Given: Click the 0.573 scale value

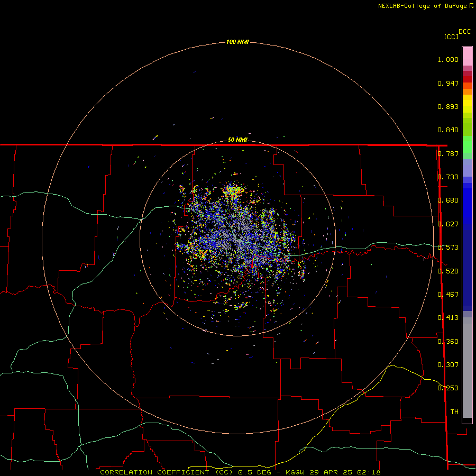Looking at the screenshot, I should click(448, 248).
